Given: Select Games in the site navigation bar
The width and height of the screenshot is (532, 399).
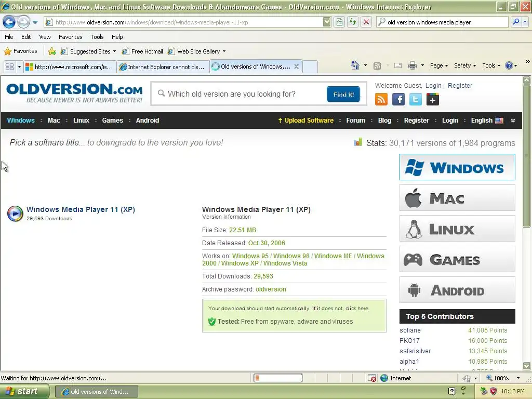Looking at the screenshot, I should pos(112,121).
